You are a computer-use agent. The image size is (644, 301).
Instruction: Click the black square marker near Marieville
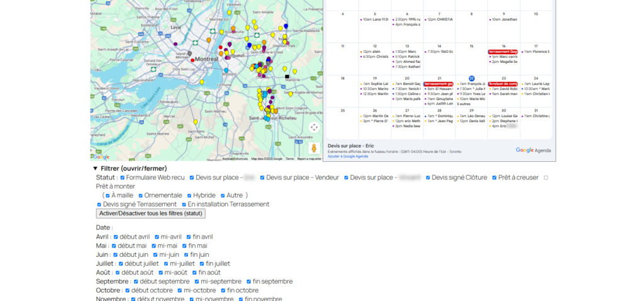tap(287, 77)
